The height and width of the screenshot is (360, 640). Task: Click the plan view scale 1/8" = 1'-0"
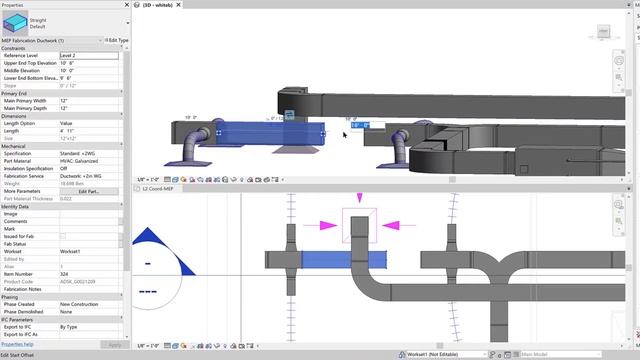(148, 346)
